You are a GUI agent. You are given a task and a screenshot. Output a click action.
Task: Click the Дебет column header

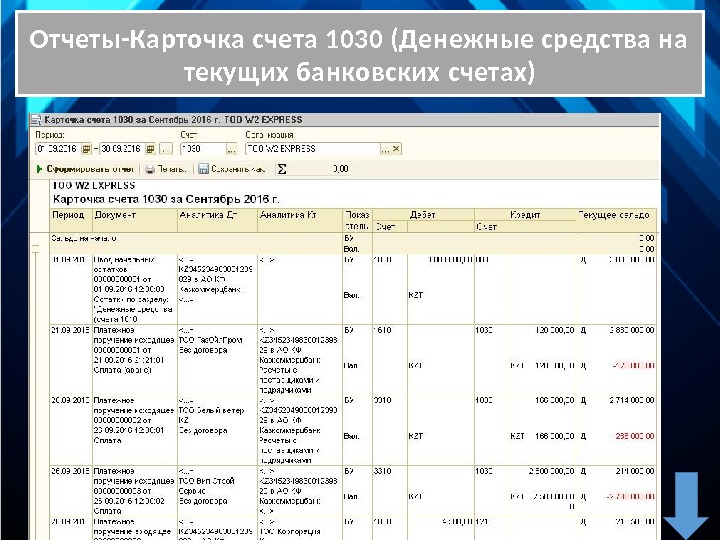click(x=422, y=214)
